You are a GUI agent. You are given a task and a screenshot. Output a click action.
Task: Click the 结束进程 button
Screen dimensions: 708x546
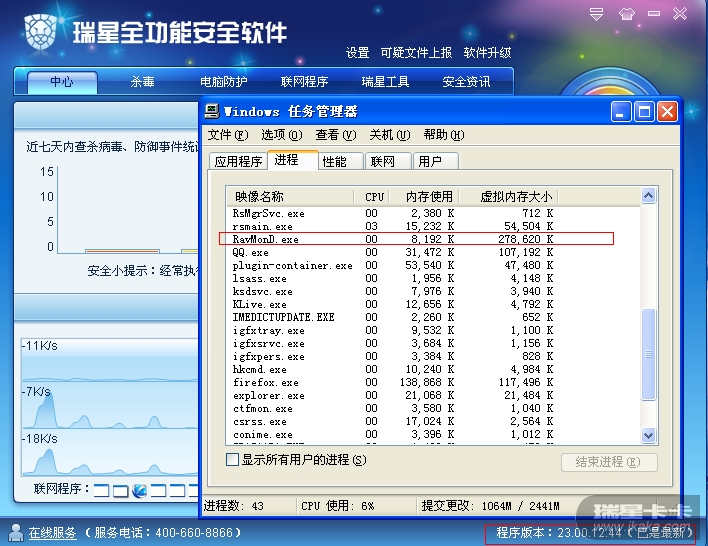coord(609,462)
